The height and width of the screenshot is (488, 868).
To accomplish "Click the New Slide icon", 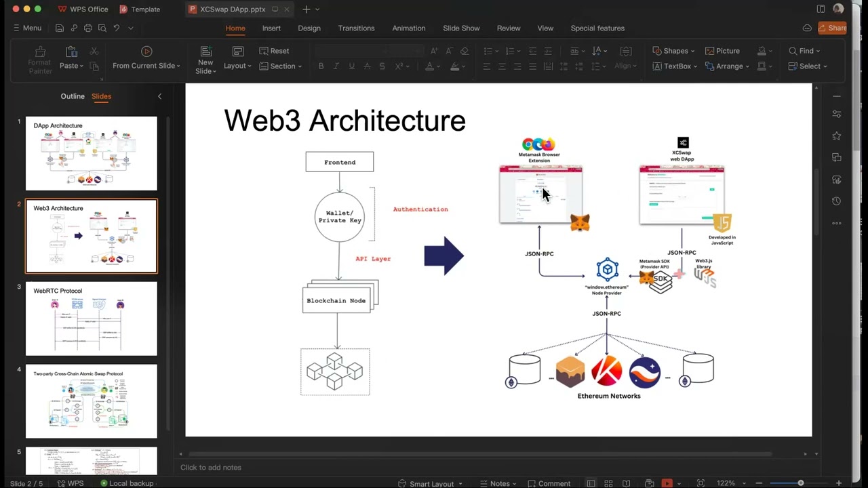I will point(205,52).
